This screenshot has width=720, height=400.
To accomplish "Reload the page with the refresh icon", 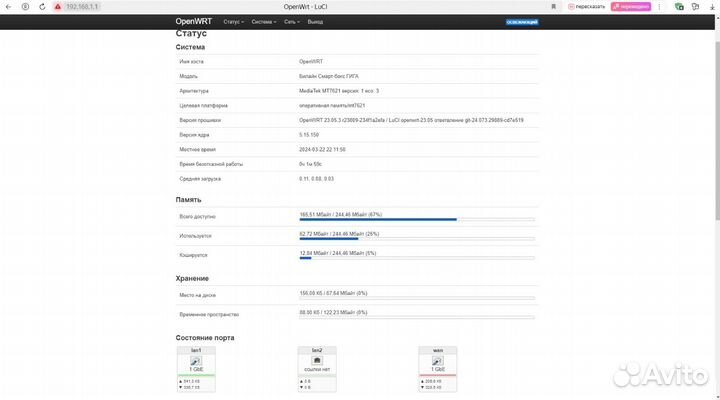I will tap(44, 6).
